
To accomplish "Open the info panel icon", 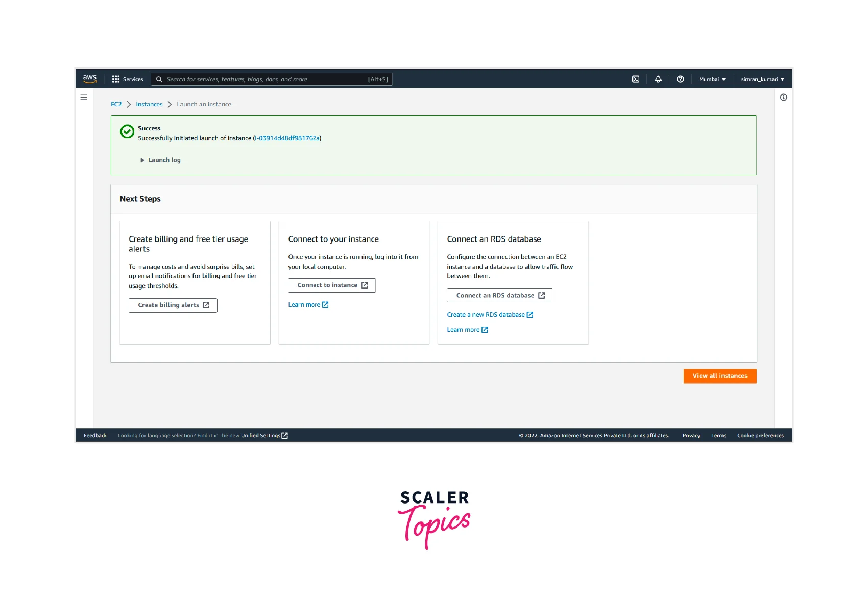I will click(783, 98).
